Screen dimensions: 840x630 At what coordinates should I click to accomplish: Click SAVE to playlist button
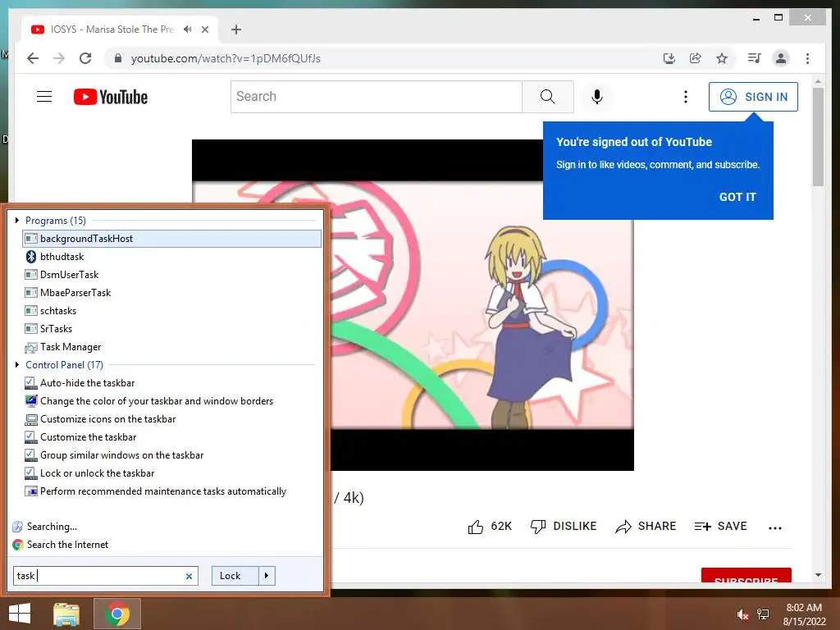pos(720,526)
